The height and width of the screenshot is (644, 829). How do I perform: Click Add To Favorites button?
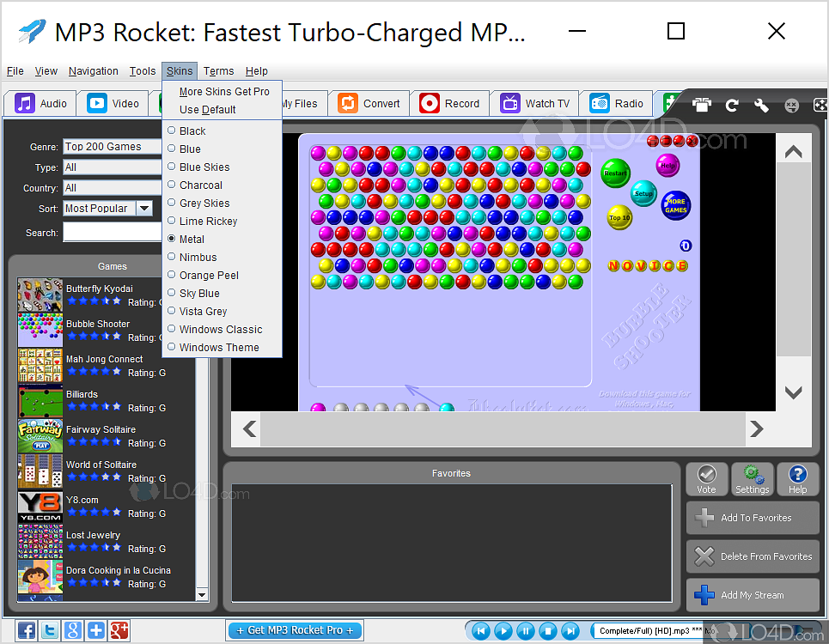[x=753, y=518]
